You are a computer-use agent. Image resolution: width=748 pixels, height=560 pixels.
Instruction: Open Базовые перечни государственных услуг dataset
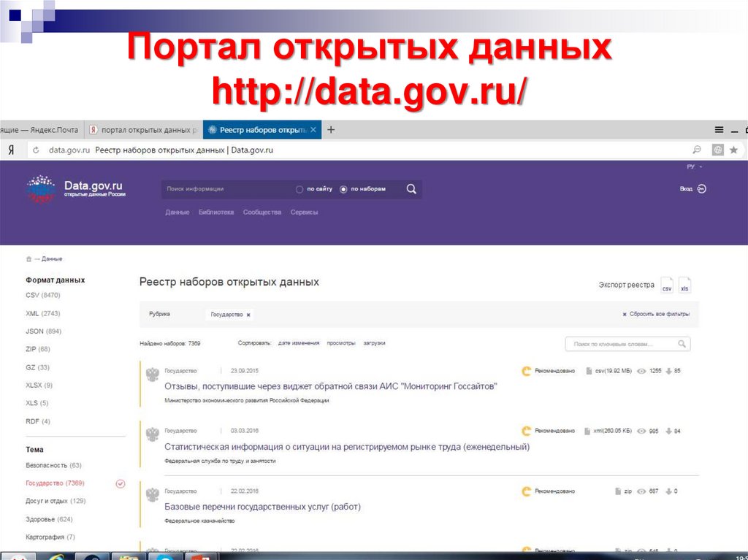point(262,507)
